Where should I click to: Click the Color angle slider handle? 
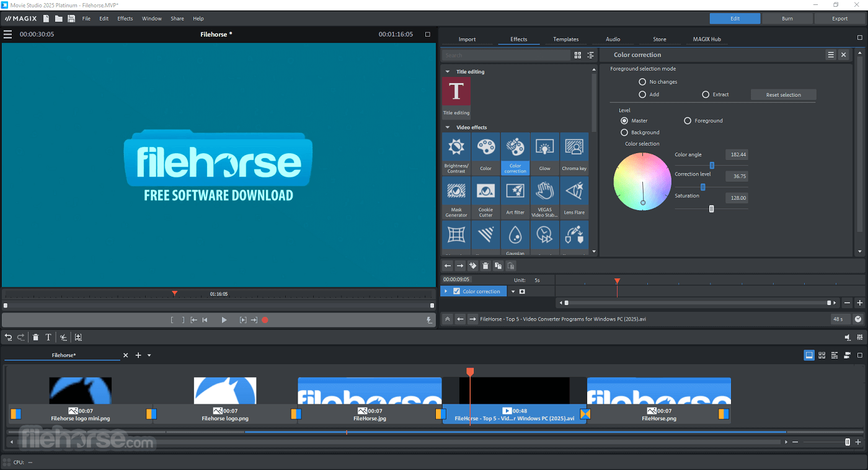(x=712, y=166)
